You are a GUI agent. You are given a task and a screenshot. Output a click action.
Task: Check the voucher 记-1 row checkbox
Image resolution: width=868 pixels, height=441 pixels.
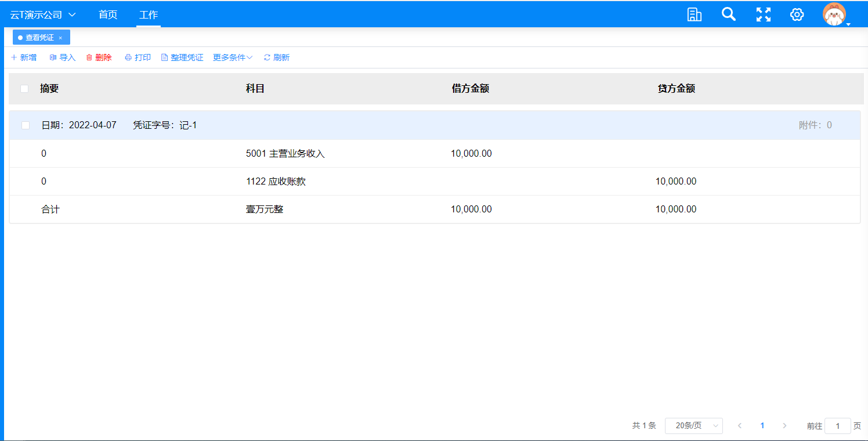coord(26,125)
